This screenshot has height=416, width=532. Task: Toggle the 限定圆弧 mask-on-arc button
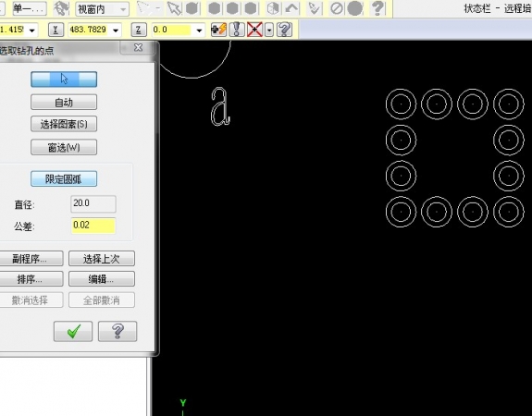64,179
